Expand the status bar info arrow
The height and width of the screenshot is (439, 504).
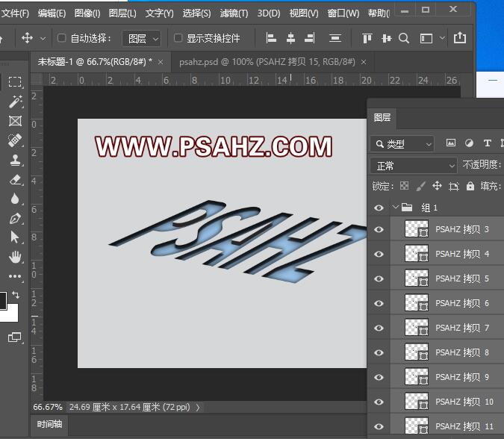click(x=198, y=407)
